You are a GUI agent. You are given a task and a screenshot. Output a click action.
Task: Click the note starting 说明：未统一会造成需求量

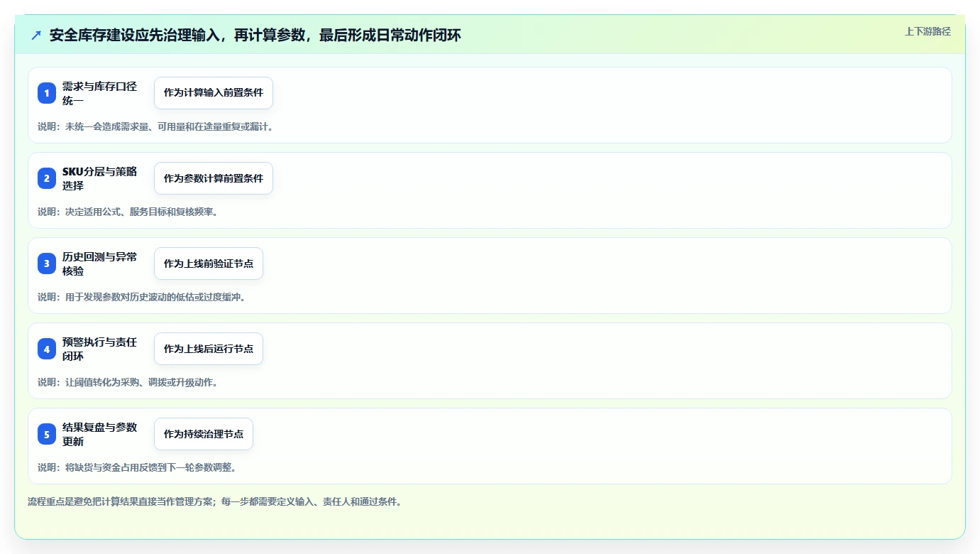click(x=155, y=126)
